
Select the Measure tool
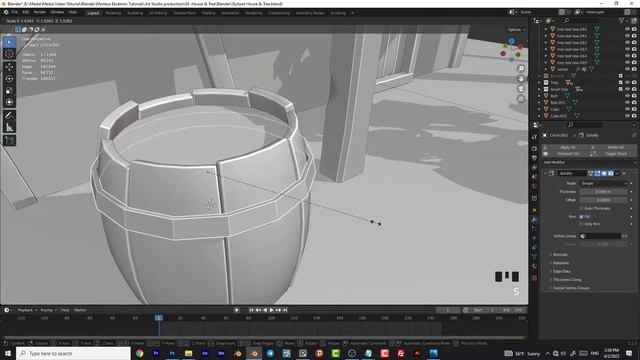click(x=9, y=127)
